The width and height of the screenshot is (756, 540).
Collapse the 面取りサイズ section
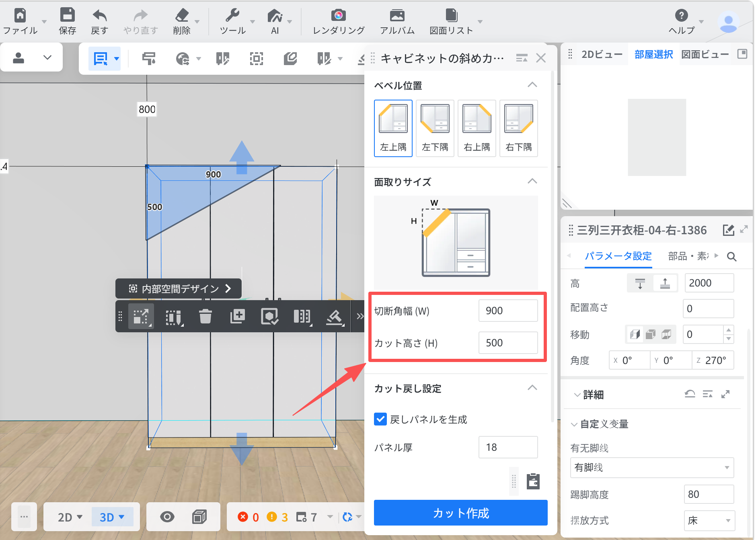[532, 181]
